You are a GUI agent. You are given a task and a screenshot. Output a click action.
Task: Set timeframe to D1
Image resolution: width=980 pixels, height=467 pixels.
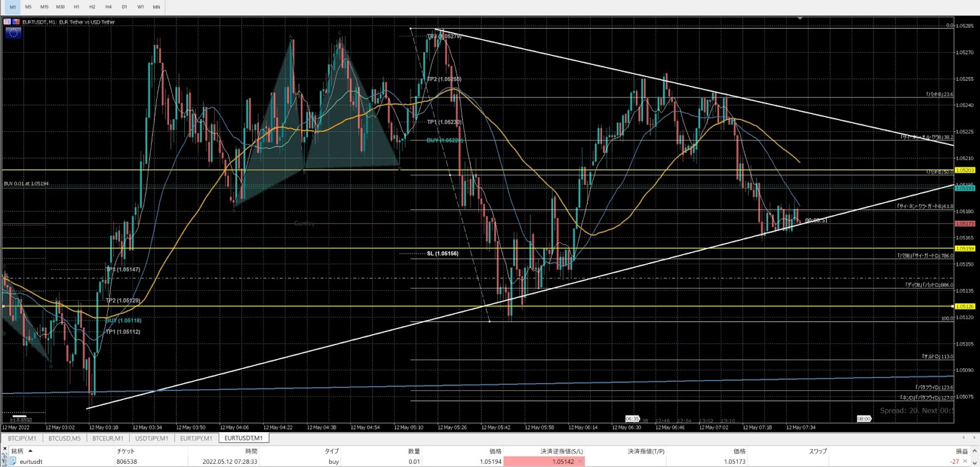click(x=124, y=7)
